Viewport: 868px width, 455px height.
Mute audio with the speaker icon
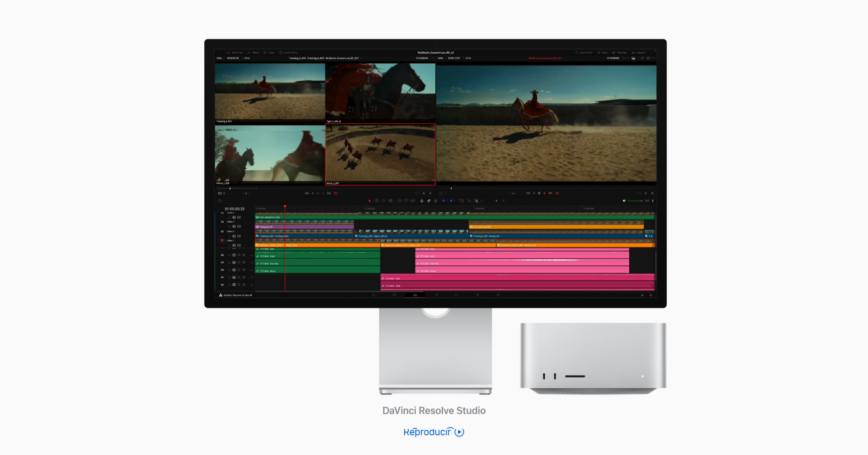tap(624, 201)
